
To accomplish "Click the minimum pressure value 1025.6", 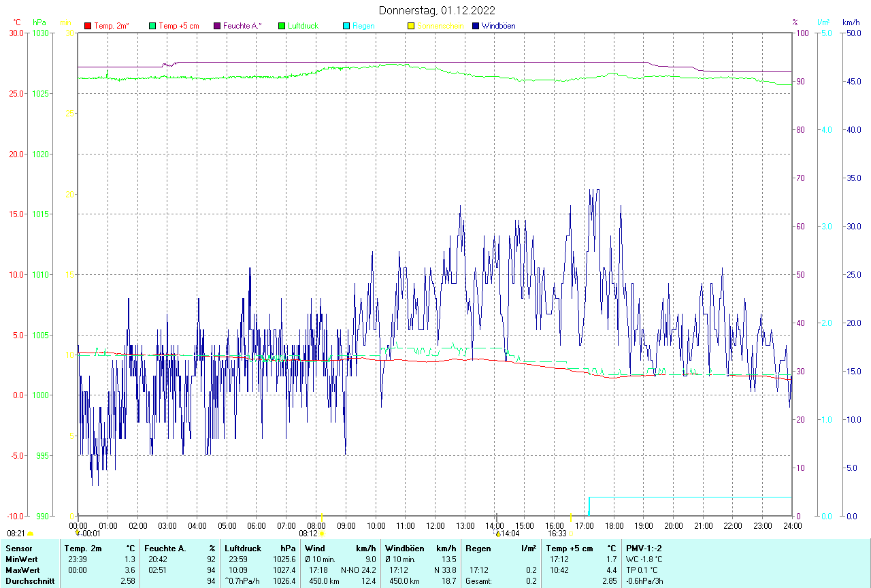I will coord(284,559).
